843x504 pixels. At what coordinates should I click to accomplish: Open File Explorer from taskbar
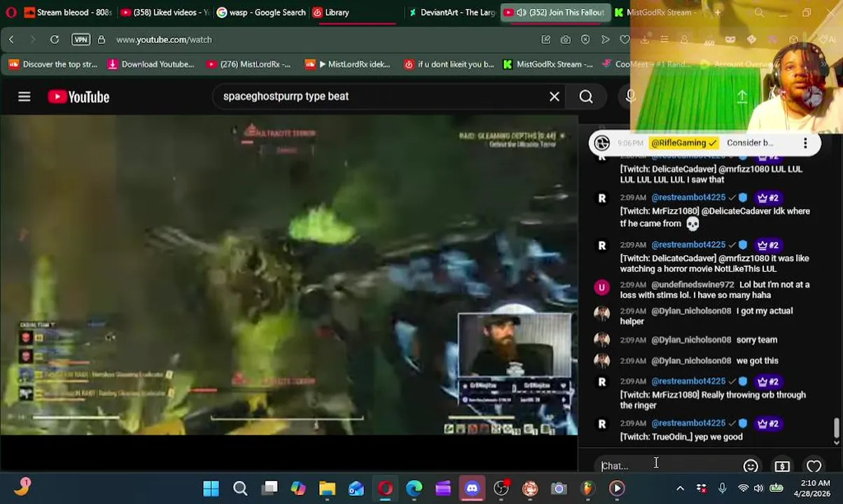click(327, 488)
